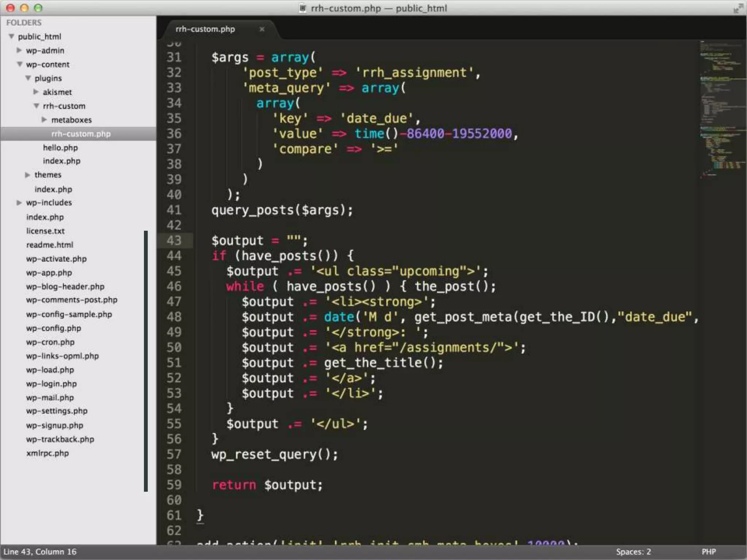Open the PHP syntax selector
This screenshot has width=747, height=560.
(x=708, y=552)
